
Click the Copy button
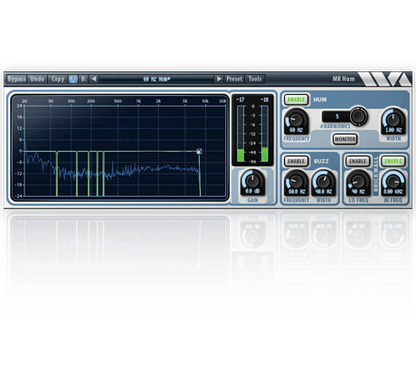click(57, 79)
